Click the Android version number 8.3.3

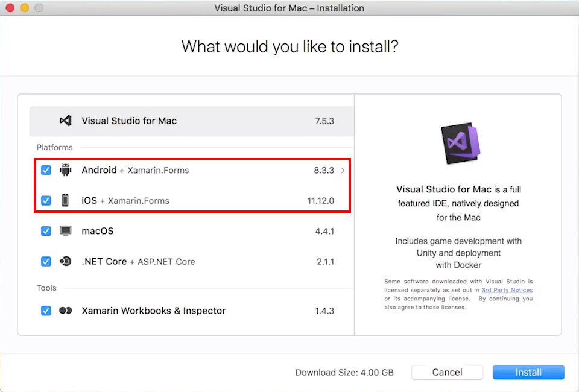point(324,170)
